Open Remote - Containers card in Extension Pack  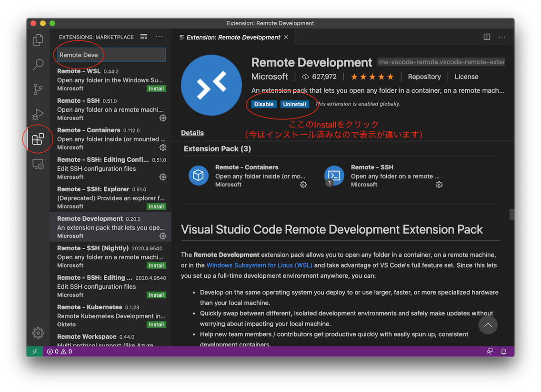[x=248, y=176]
